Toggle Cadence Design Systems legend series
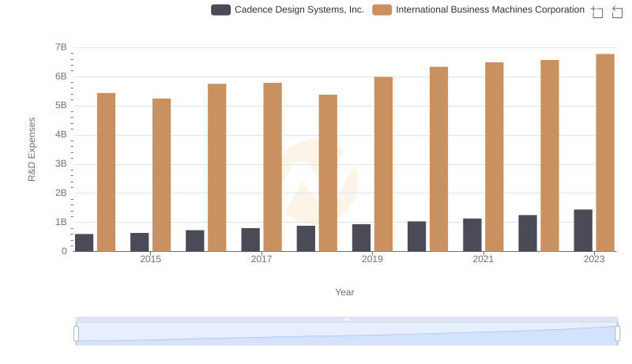The image size is (632, 364). (x=288, y=9)
